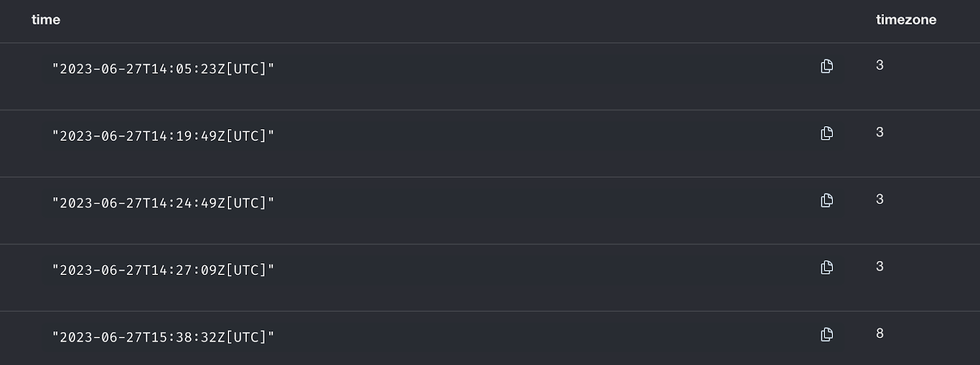Viewport: 980px width, 365px height.
Task: Select the 2023-06-27T14:19:49Z time string
Action: pyautogui.click(x=163, y=136)
